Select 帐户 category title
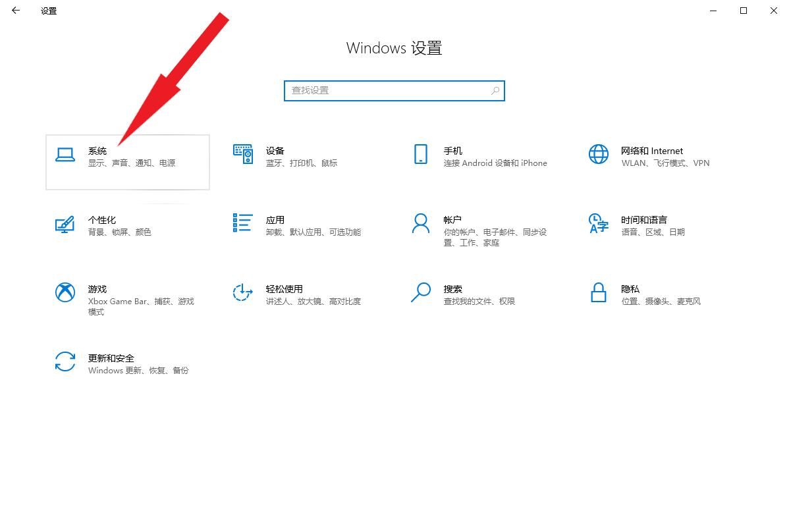The image size is (789, 532). click(452, 220)
